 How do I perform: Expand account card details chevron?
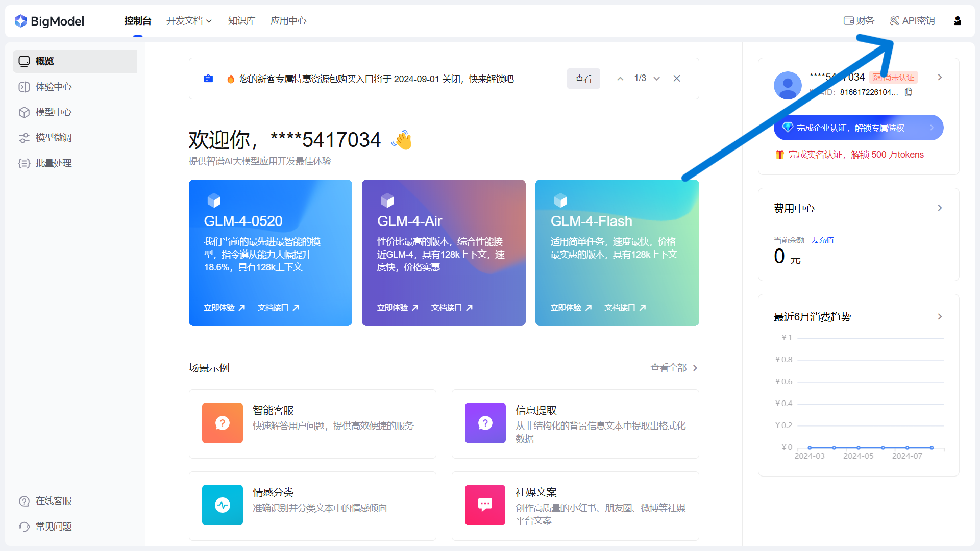tap(940, 77)
